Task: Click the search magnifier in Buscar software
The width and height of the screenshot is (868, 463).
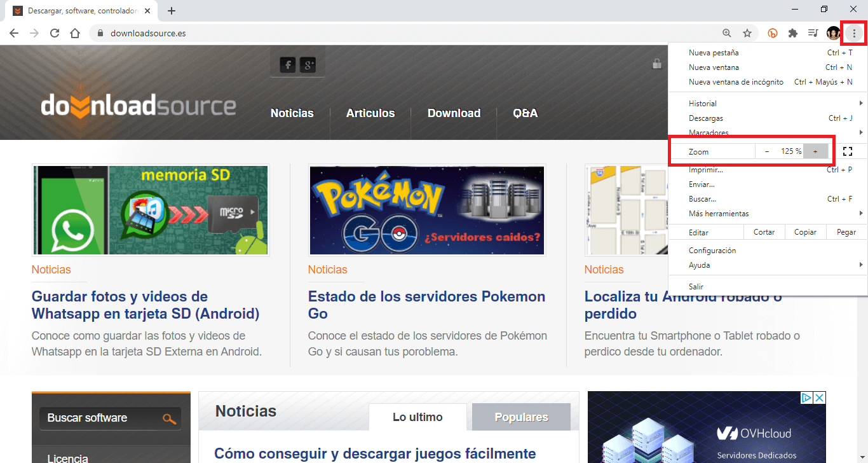Action: pos(169,418)
